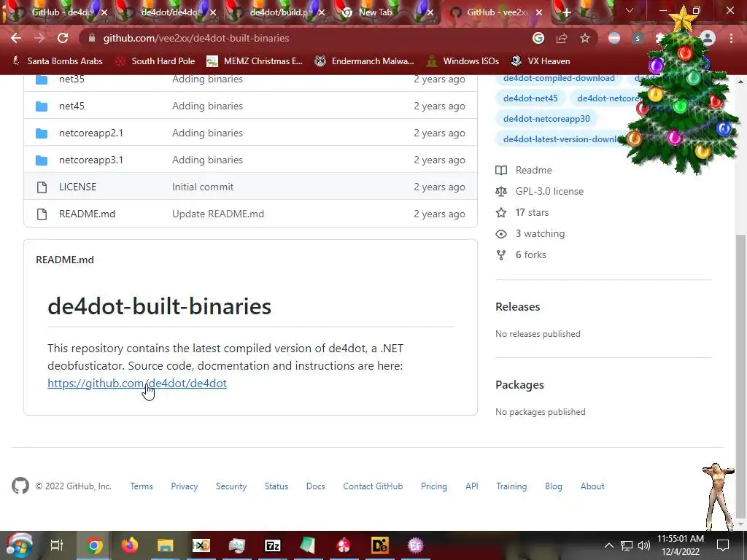The height and width of the screenshot is (560, 747).
Task: Open the Update README.md commit link
Action: (218, 214)
